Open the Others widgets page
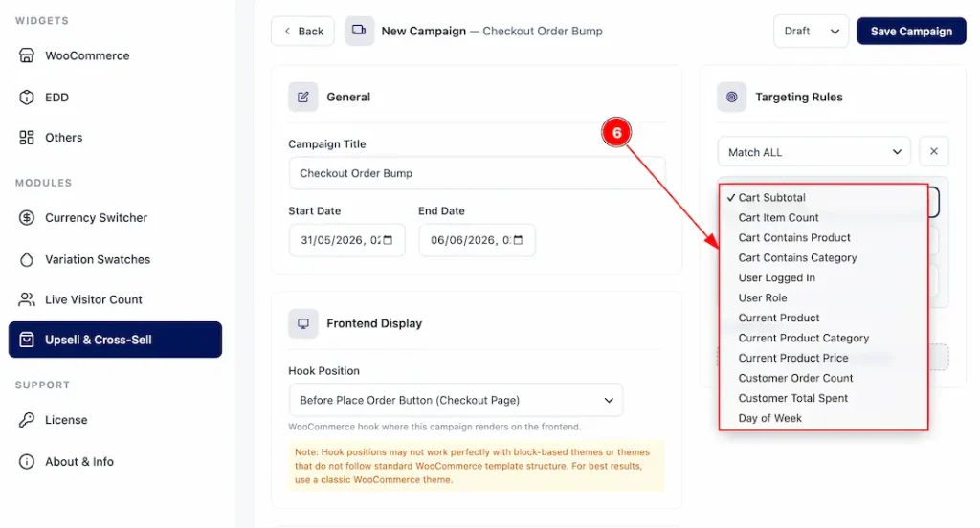The width and height of the screenshot is (980, 528). (x=115, y=138)
